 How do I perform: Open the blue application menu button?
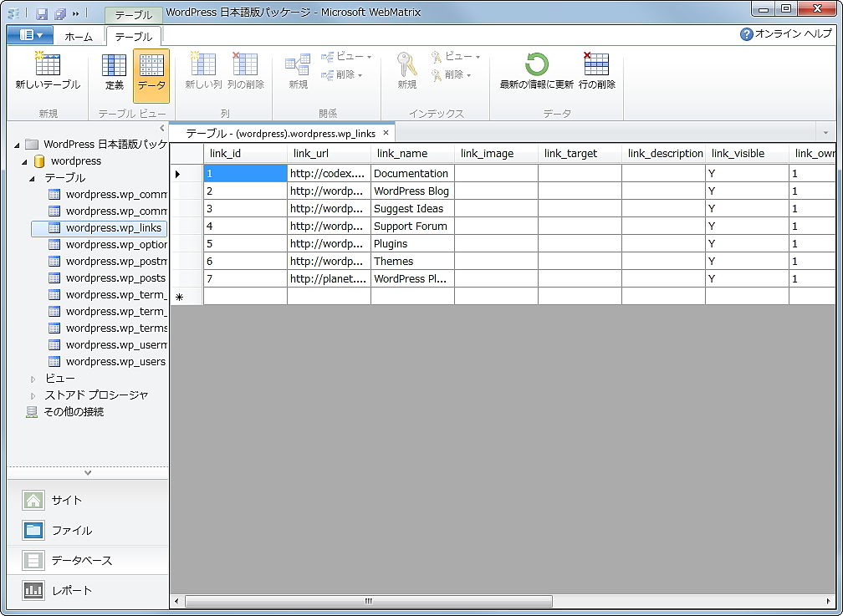tap(30, 35)
